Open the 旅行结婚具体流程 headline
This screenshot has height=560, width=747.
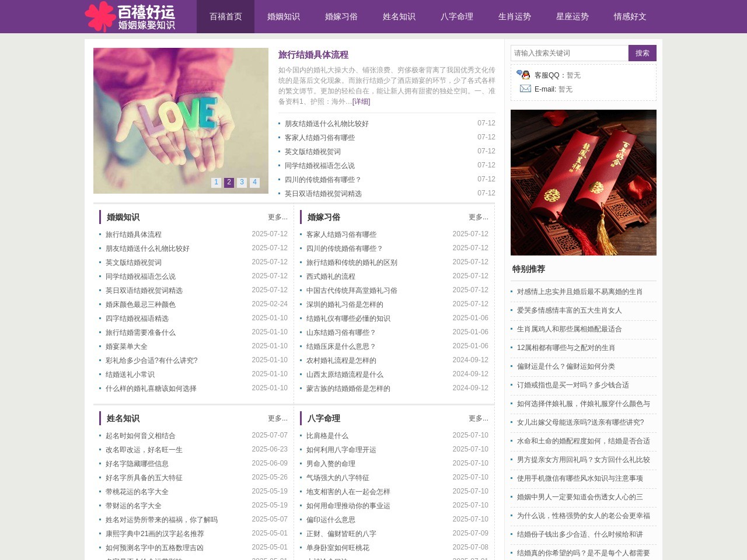coord(313,55)
